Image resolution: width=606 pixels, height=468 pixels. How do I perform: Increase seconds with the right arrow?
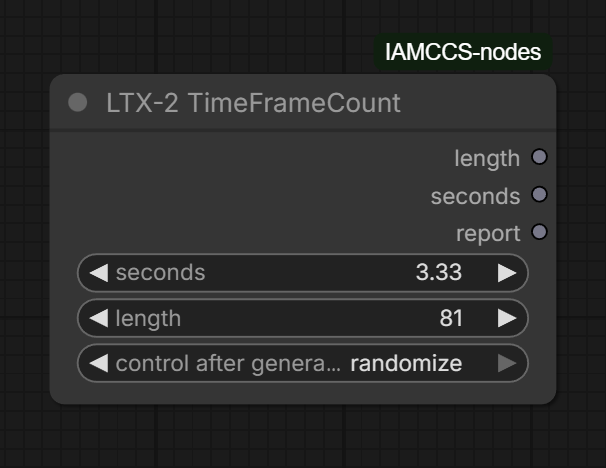pyautogui.click(x=507, y=273)
